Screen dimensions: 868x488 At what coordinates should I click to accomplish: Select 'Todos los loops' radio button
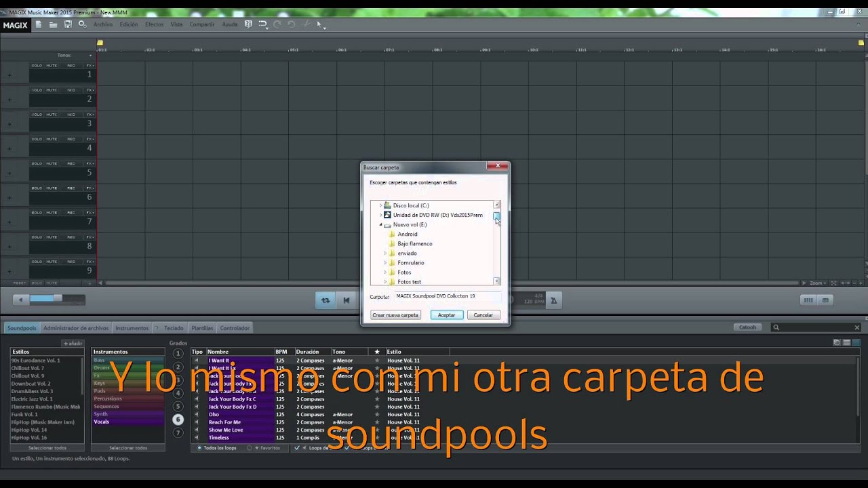tap(199, 448)
